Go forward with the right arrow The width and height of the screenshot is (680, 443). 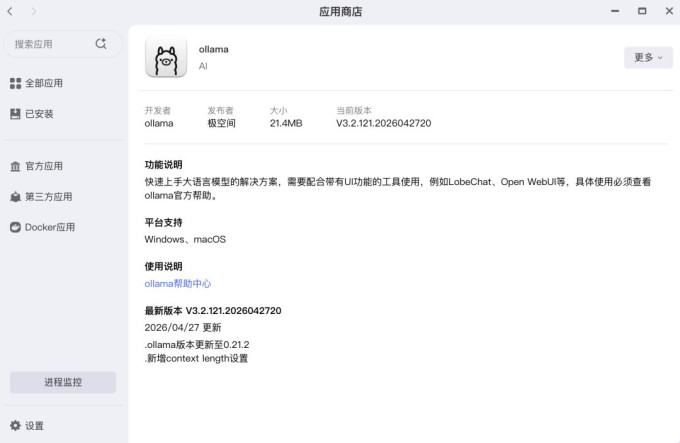point(34,11)
